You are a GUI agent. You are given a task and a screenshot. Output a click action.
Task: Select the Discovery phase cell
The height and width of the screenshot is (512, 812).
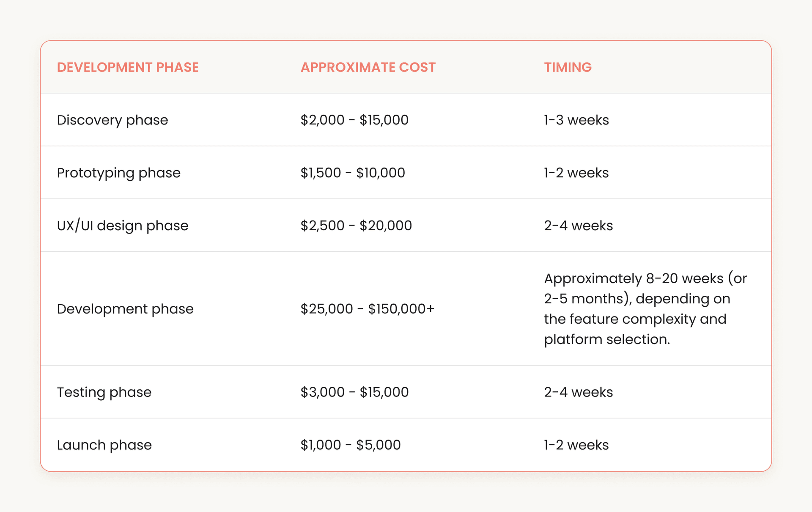[x=112, y=120]
